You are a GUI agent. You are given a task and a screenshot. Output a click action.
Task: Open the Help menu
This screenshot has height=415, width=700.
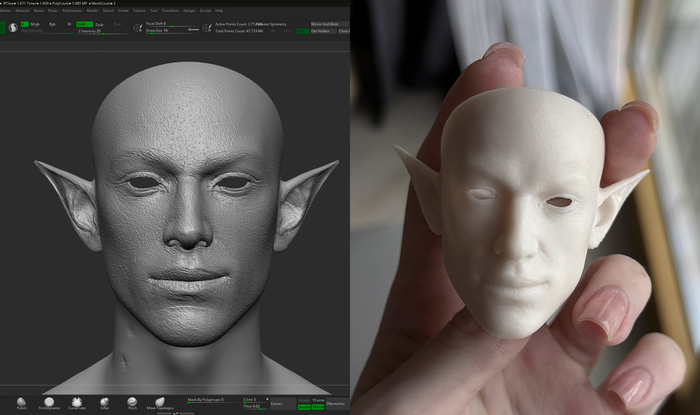point(219,10)
